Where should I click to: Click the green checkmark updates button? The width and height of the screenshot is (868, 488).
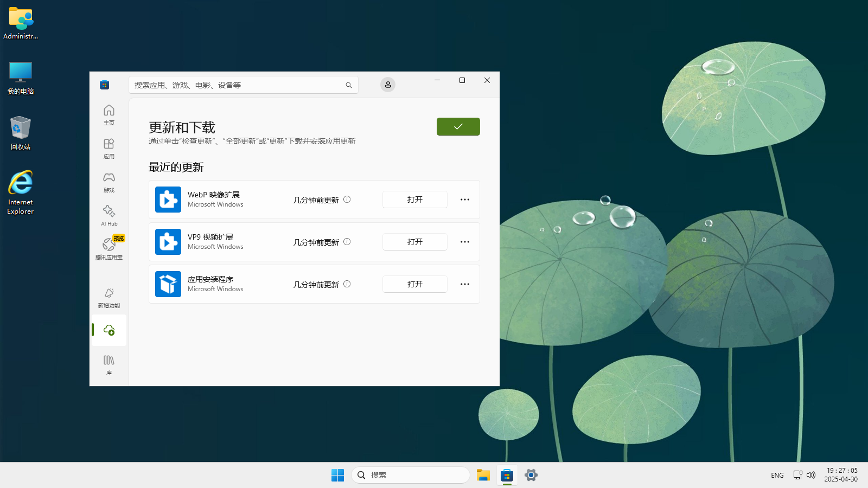[458, 126]
